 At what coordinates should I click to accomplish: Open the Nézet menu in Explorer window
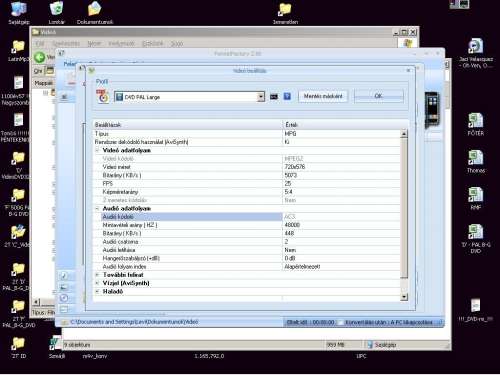(94, 44)
